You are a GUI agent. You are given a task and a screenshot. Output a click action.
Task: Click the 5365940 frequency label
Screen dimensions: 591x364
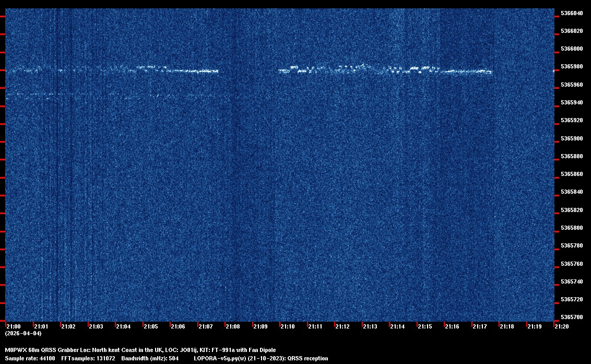tap(571, 102)
